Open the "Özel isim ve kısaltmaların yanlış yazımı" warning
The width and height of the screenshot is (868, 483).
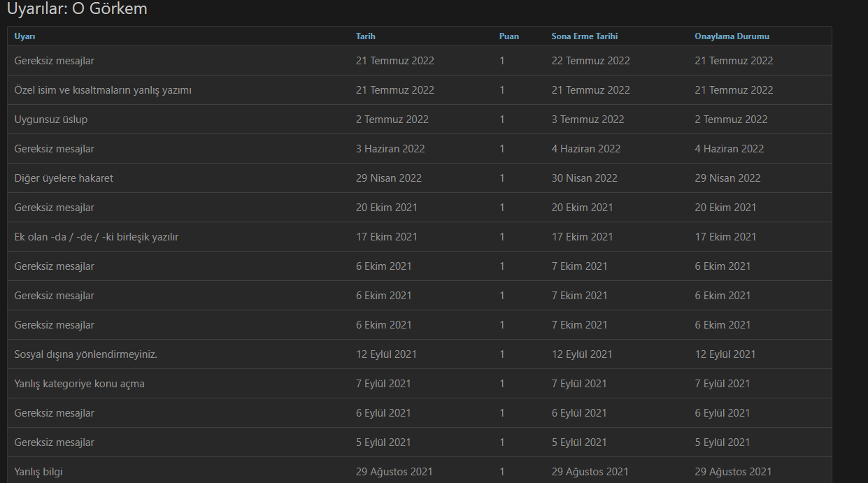click(103, 90)
